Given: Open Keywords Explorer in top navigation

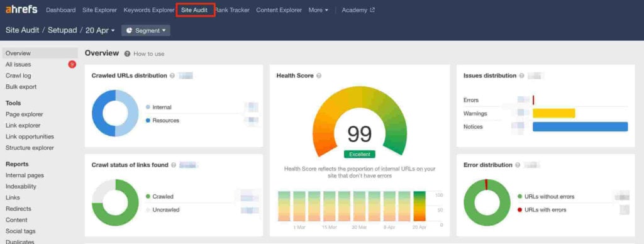Looking at the screenshot, I should point(149,10).
